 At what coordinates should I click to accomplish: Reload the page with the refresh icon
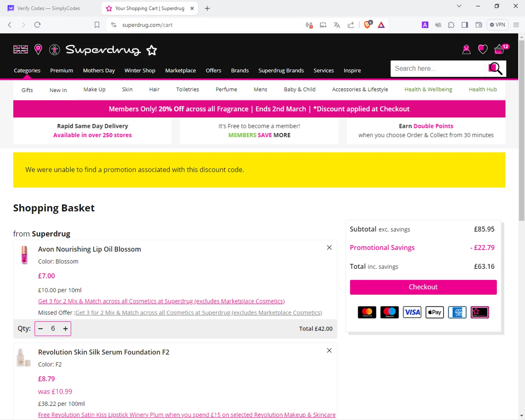click(x=37, y=25)
